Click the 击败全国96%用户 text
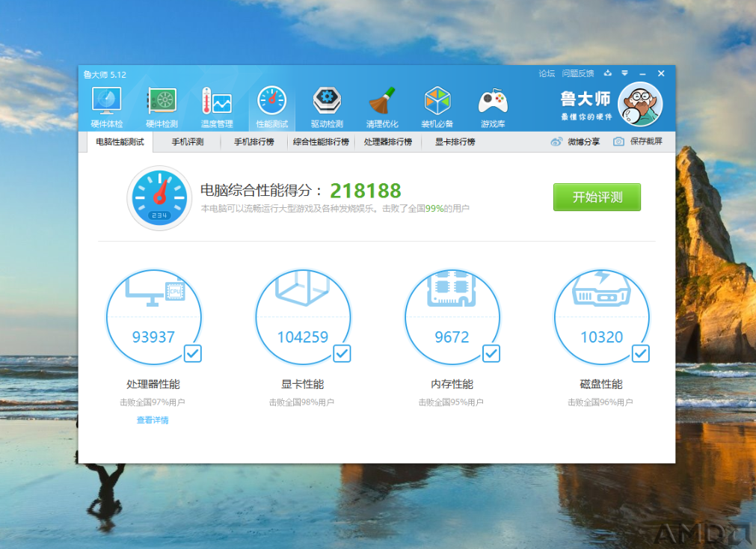 point(600,402)
